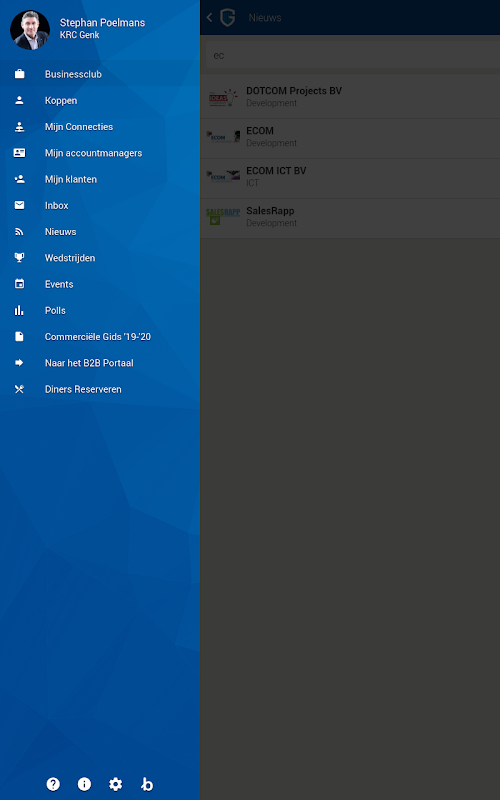Open Mijn klanten menu entry

coord(99,179)
